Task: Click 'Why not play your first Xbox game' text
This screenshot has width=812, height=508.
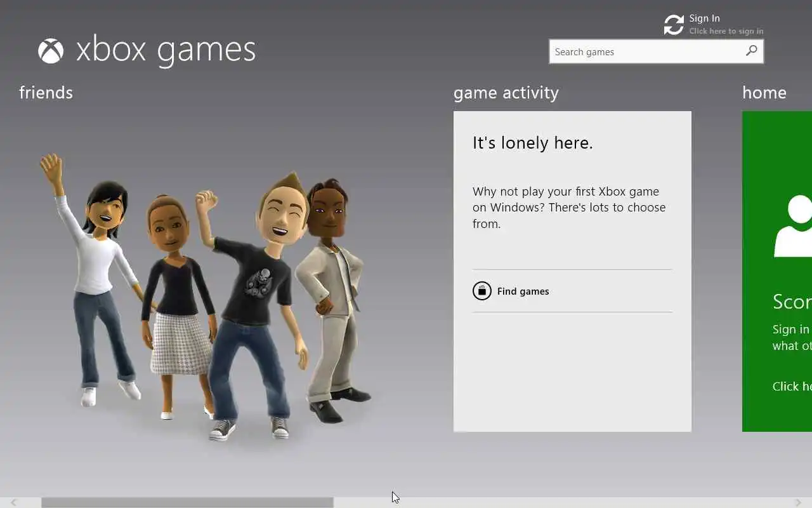Action: point(566,191)
